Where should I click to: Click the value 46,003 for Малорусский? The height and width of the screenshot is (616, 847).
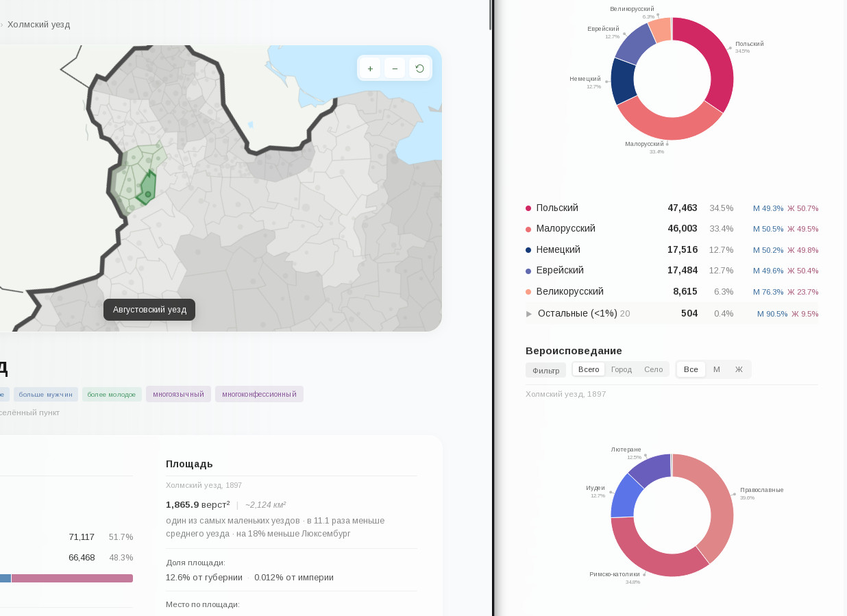click(683, 228)
